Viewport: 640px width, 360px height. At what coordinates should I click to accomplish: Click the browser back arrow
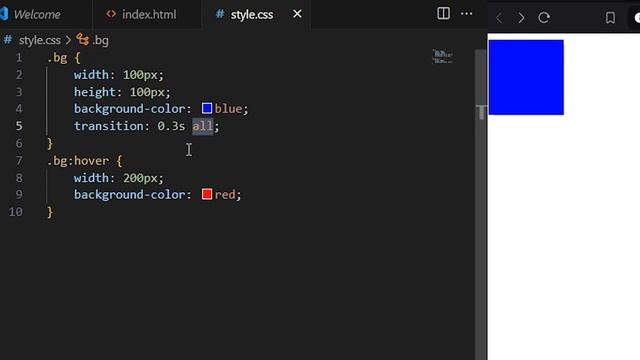499,18
